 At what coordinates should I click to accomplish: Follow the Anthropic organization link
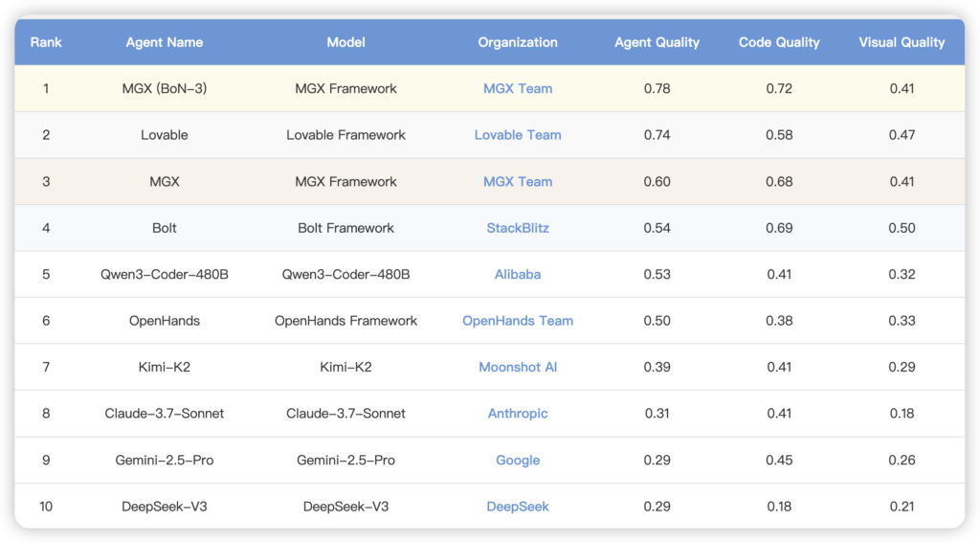point(518,413)
